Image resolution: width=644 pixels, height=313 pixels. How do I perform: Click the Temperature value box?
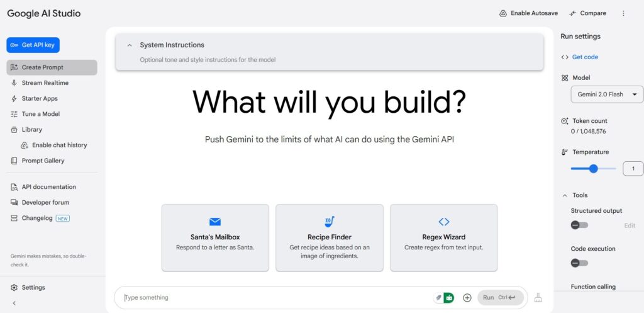pos(633,169)
